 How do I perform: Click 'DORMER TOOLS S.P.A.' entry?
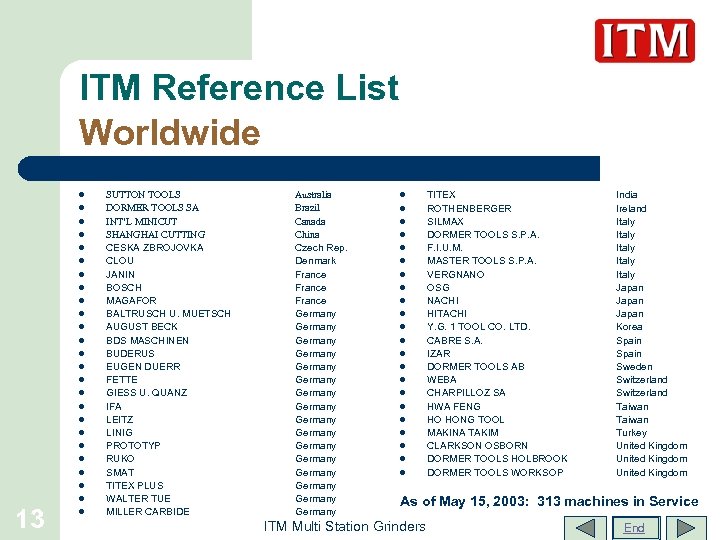click(483, 234)
